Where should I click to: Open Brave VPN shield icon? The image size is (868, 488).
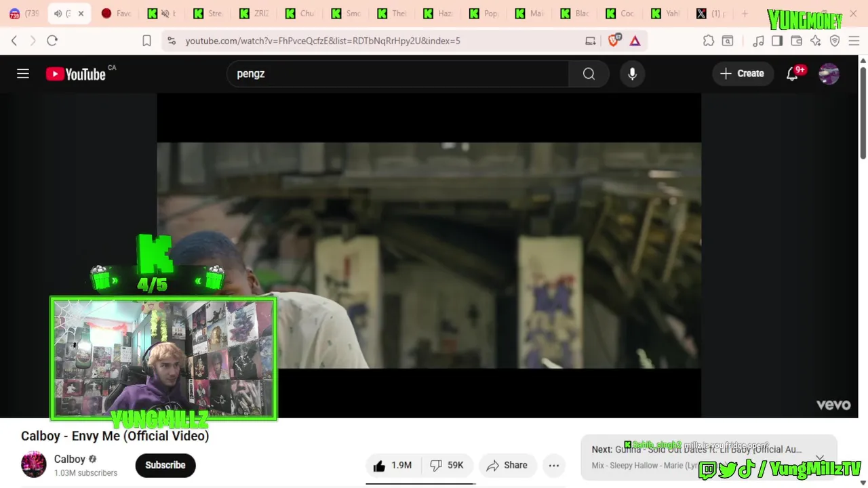coord(835,41)
